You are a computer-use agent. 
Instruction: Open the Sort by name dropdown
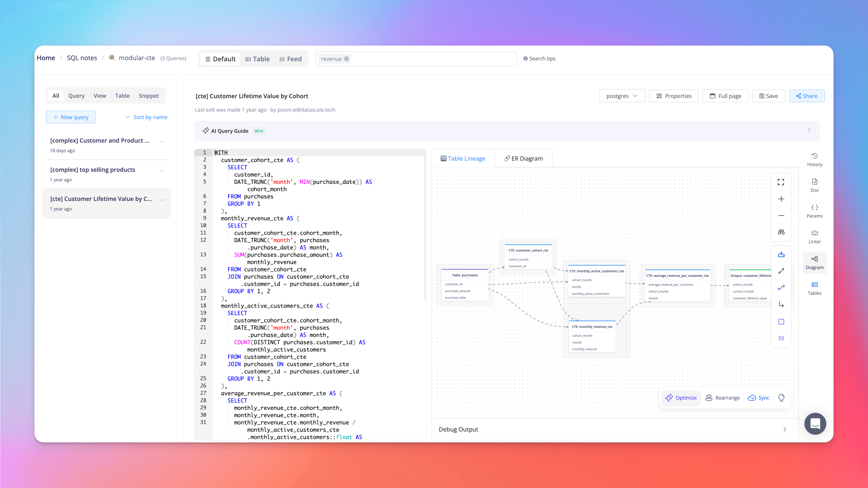[146, 117]
